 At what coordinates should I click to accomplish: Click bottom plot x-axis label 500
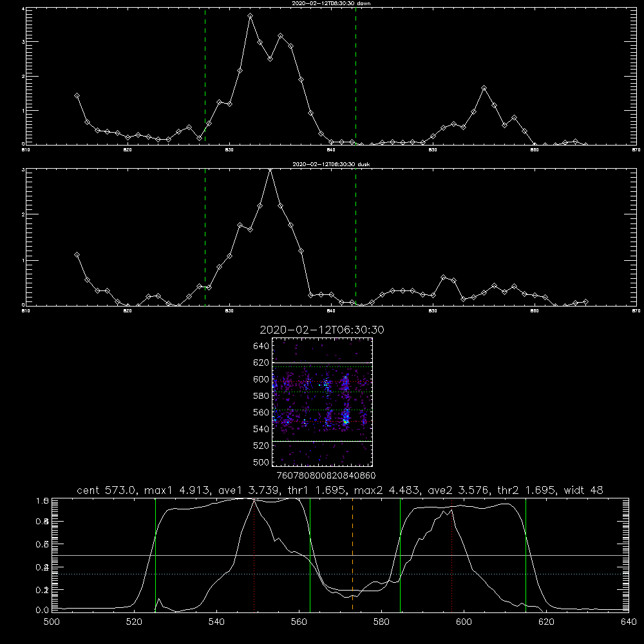(52, 622)
